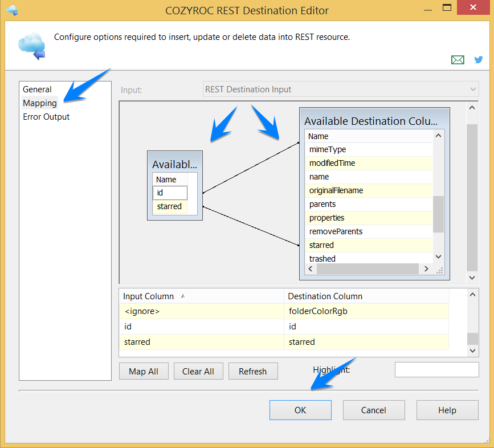
Task: Click the mapping grid scrollbar thumb
Action: pyautogui.click(x=472, y=339)
